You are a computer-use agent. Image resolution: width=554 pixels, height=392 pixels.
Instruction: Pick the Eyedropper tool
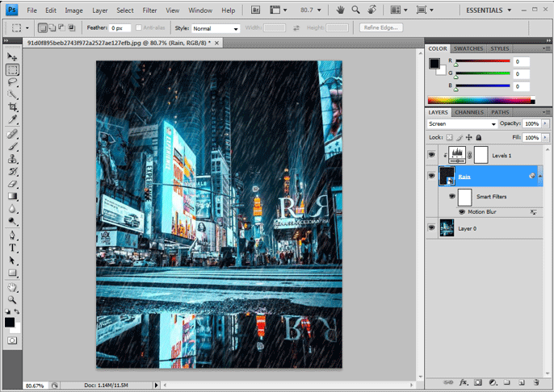pyautogui.click(x=12, y=119)
